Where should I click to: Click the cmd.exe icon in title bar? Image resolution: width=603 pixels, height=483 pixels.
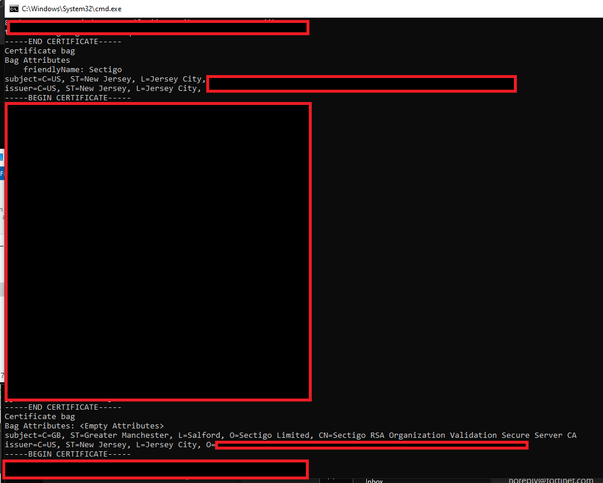14,8
